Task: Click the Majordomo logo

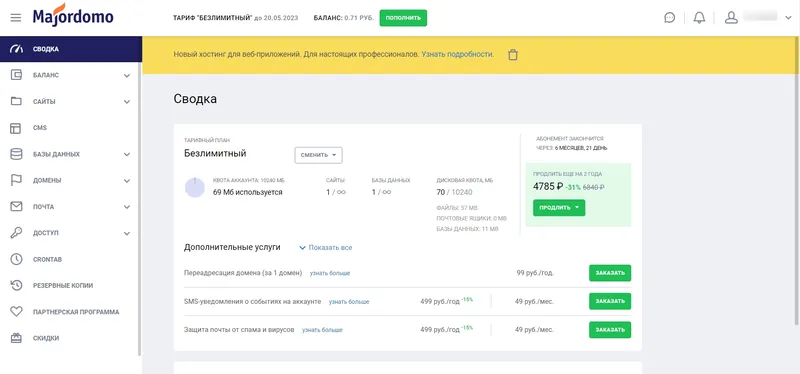Action: [x=73, y=15]
